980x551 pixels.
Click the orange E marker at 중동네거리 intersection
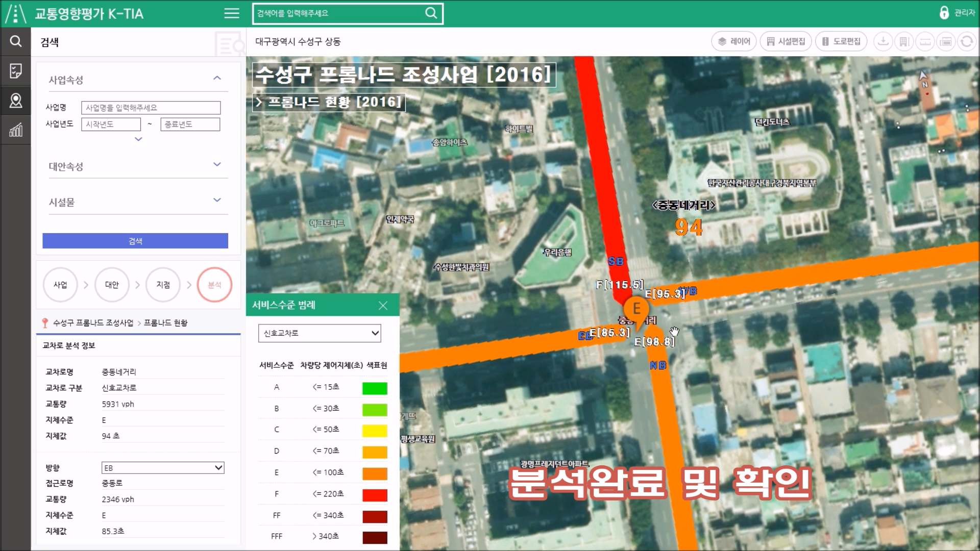(x=636, y=311)
